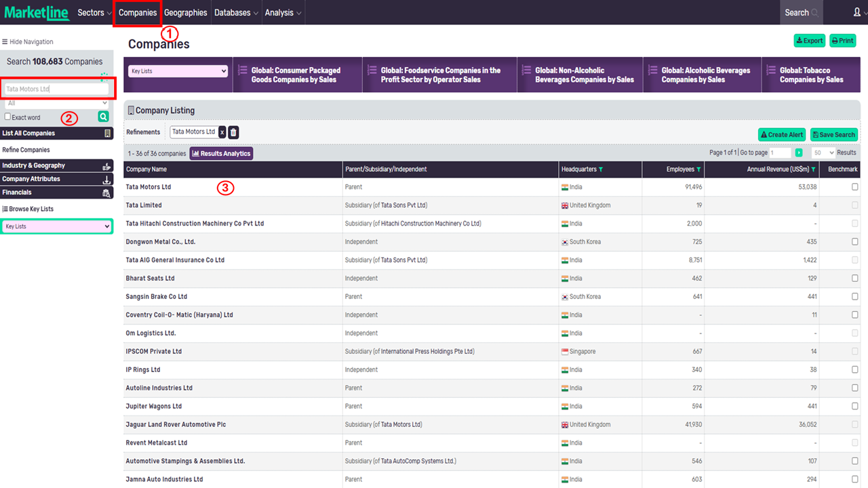Image resolution: width=868 pixels, height=488 pixels.
Task: Click the list icon beside Non-Alcoholic Beverages
Action: [x=526, y=70]
